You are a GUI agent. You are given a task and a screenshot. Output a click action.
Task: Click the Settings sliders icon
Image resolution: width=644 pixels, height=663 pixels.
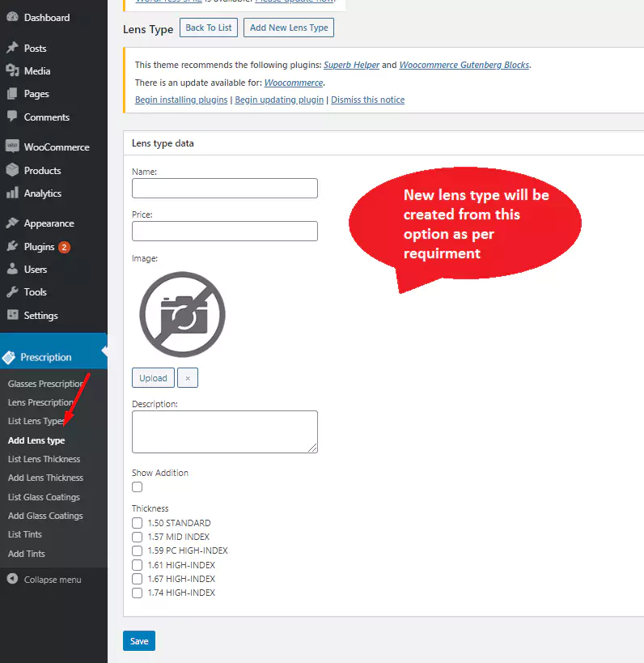tap(13, 315)
